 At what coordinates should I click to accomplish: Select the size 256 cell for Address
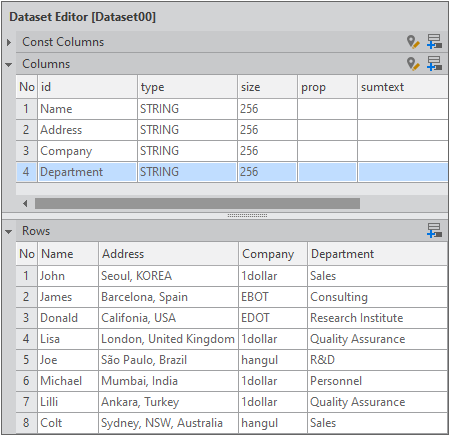[x=267, y=130]
